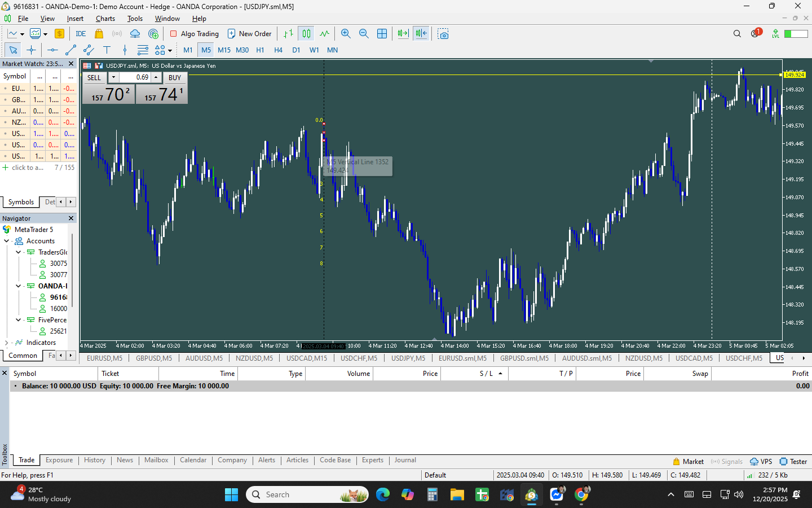Select the Equidistant Channel tool

(x=89, y=50)
